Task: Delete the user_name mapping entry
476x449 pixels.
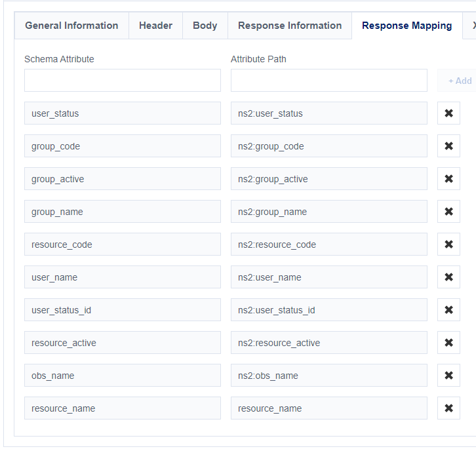Action: (448, 277)
